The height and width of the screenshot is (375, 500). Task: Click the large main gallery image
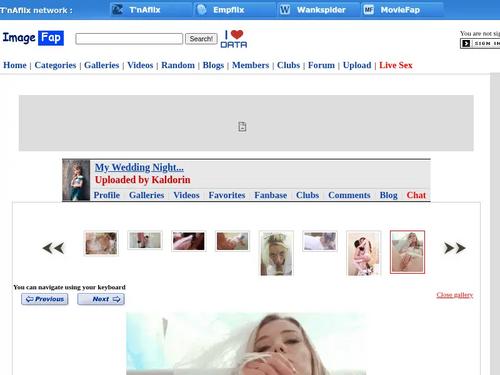pyautogui.click(x=246, y=344)
